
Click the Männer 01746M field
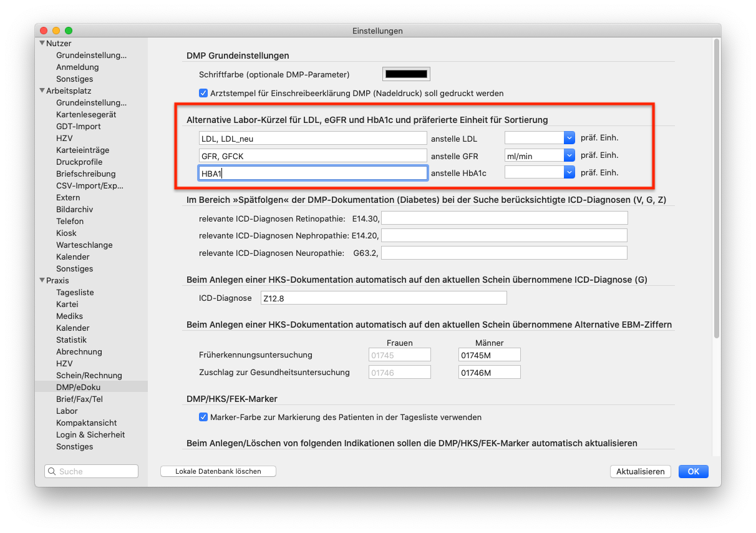(489, 372)
